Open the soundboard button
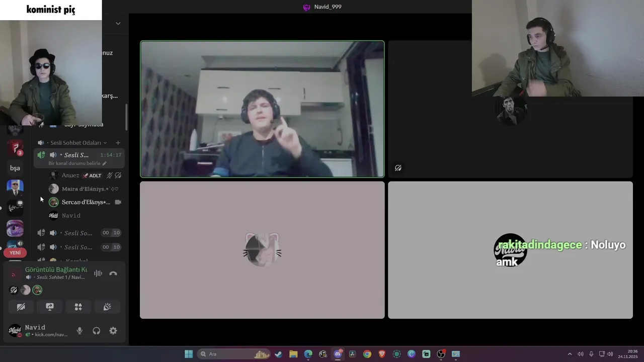Image resolution: width=644 pixels, height=362 pixels. tap(107, 307)
